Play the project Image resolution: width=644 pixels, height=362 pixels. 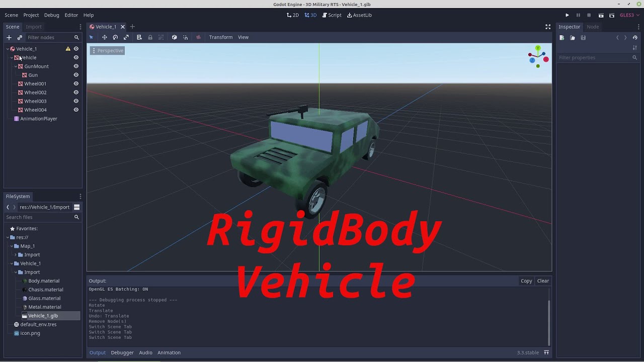(x=567, y=15)
